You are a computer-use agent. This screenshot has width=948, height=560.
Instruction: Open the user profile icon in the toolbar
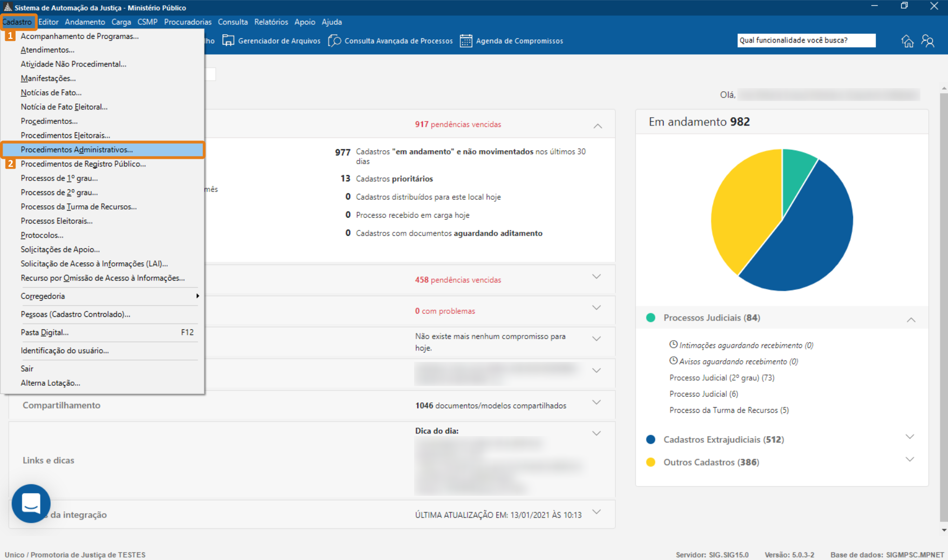coord(928,41)
